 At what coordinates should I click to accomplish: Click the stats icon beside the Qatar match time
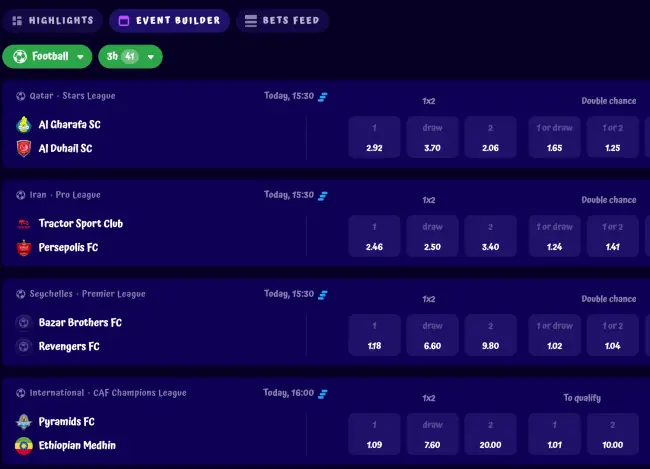point(323,96)
